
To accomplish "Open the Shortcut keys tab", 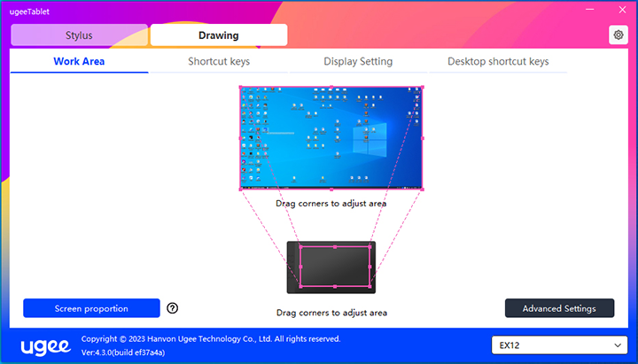I will click(219, 62).
